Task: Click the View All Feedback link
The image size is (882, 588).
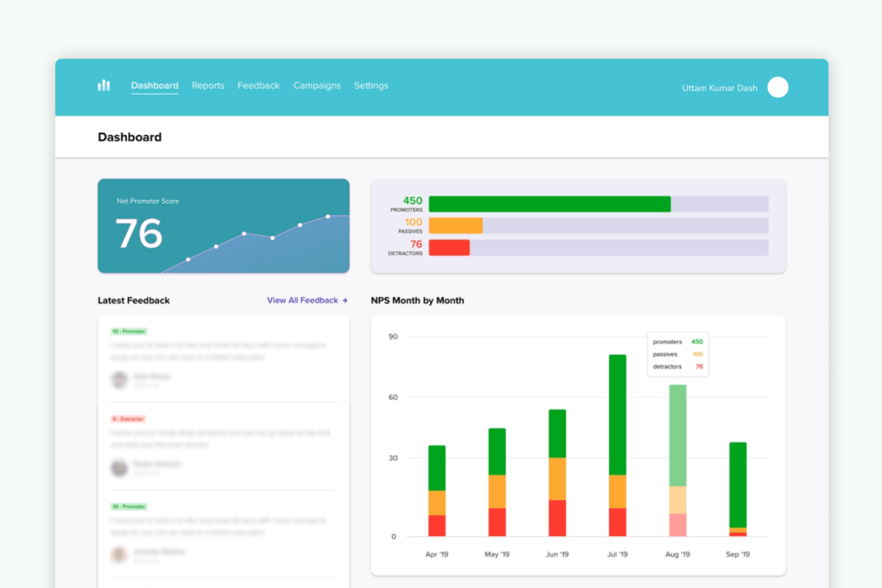Action: point(302,300)
